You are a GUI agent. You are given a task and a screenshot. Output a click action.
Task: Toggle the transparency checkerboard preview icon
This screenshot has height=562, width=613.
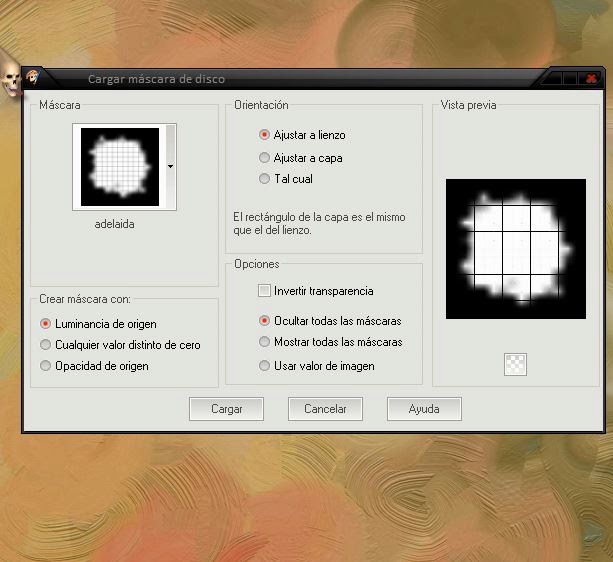[x=515, y=364]
